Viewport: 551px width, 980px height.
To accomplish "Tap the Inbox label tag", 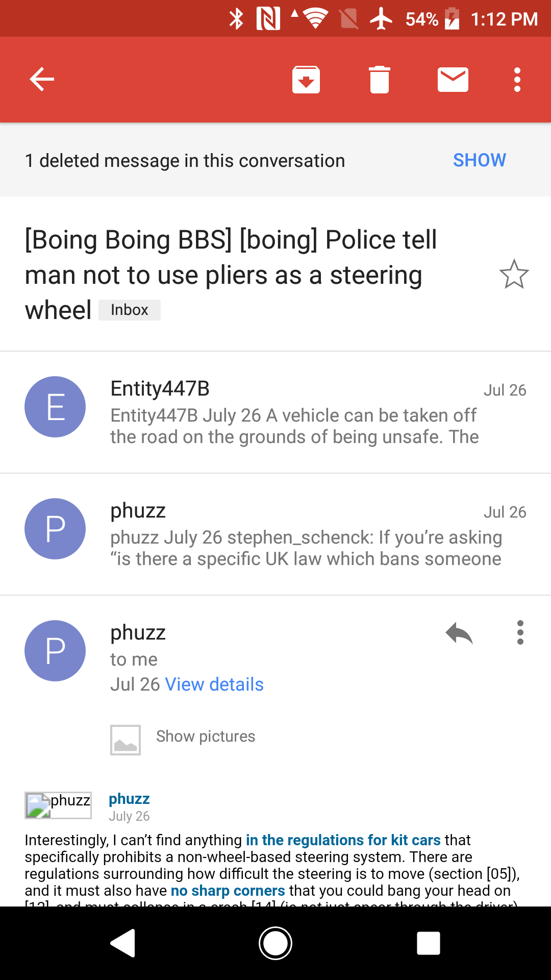I will pos(130,310).
